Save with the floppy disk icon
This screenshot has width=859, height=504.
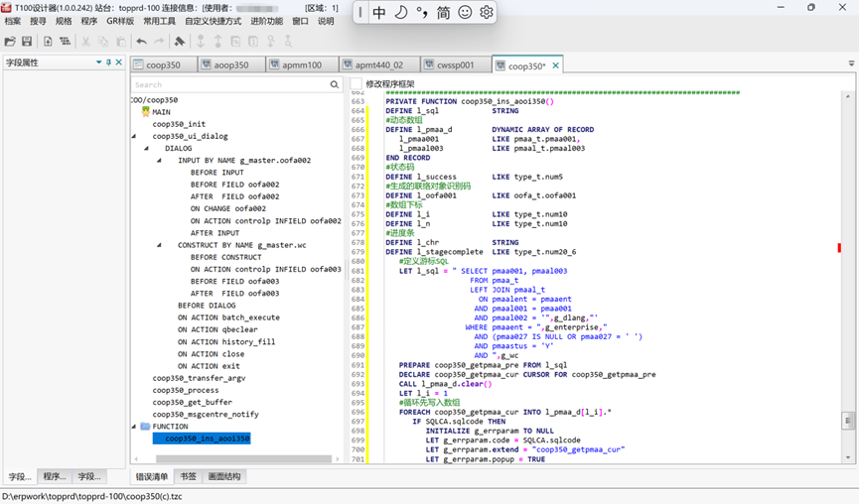[x=27, y=42]
